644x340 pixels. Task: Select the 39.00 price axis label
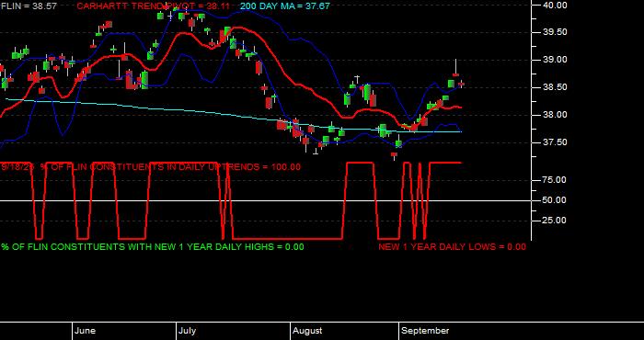click(x=555, y=60)
